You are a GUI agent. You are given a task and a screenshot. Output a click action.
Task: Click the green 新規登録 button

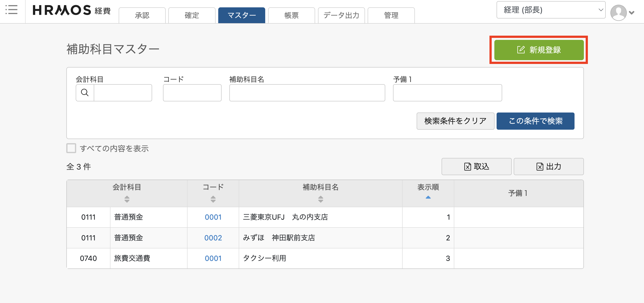pos(539,50)
